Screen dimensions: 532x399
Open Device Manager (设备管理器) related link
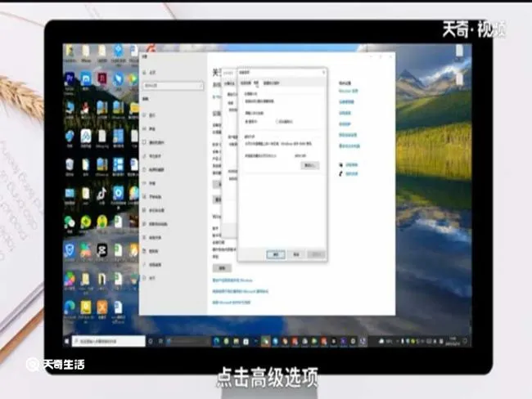346,101
